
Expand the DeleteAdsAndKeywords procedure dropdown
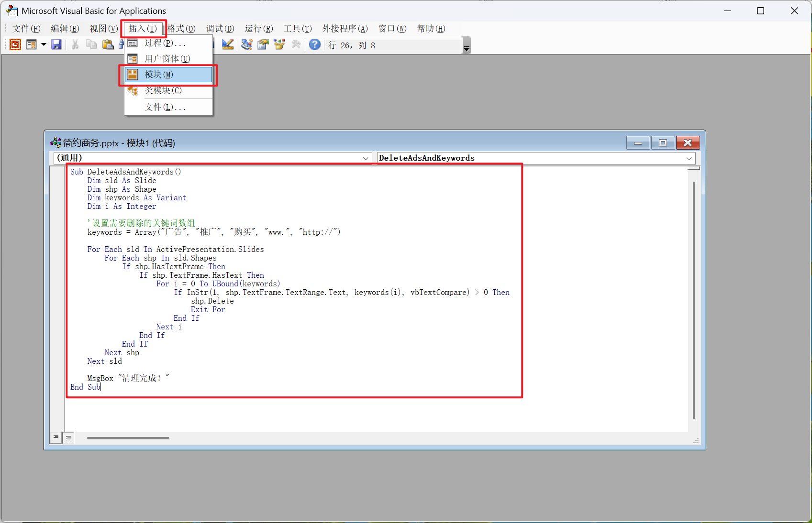click(x=689, y=158)
